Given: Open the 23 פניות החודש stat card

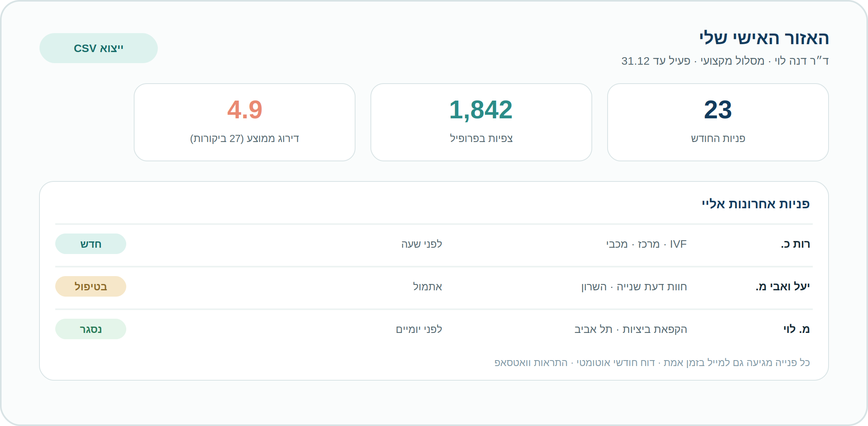Looking at the screenshot, I should pos(718,122).
